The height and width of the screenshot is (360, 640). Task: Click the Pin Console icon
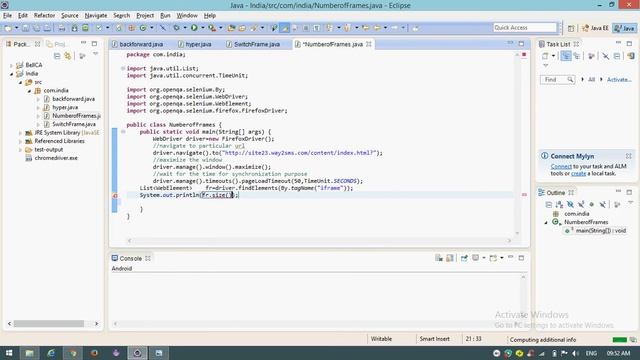coord(464,258)
